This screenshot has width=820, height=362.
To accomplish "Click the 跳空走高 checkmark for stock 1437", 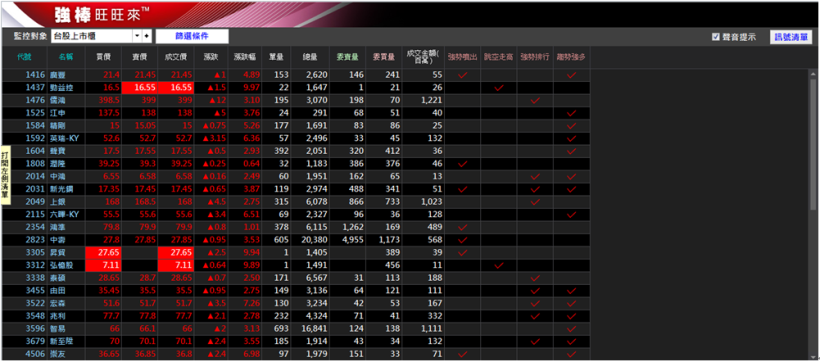I will pyautogui.click(x=499, y=88).
